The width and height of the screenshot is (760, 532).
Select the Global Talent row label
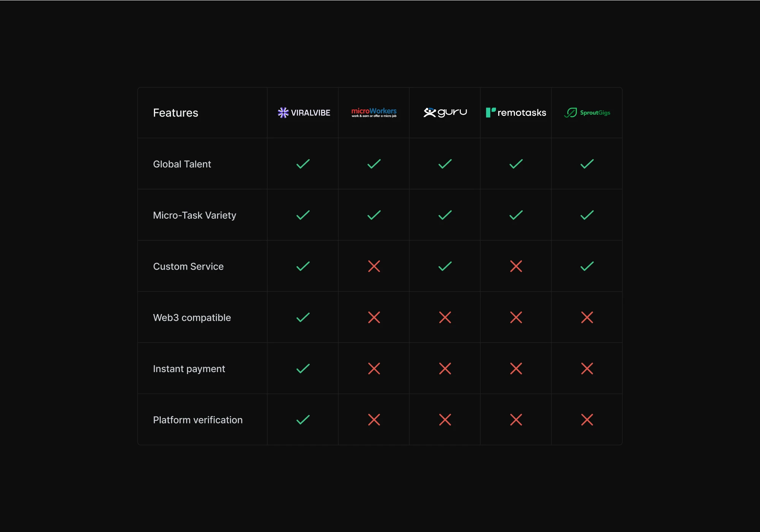pyautogui.click(x=182, y=164)
